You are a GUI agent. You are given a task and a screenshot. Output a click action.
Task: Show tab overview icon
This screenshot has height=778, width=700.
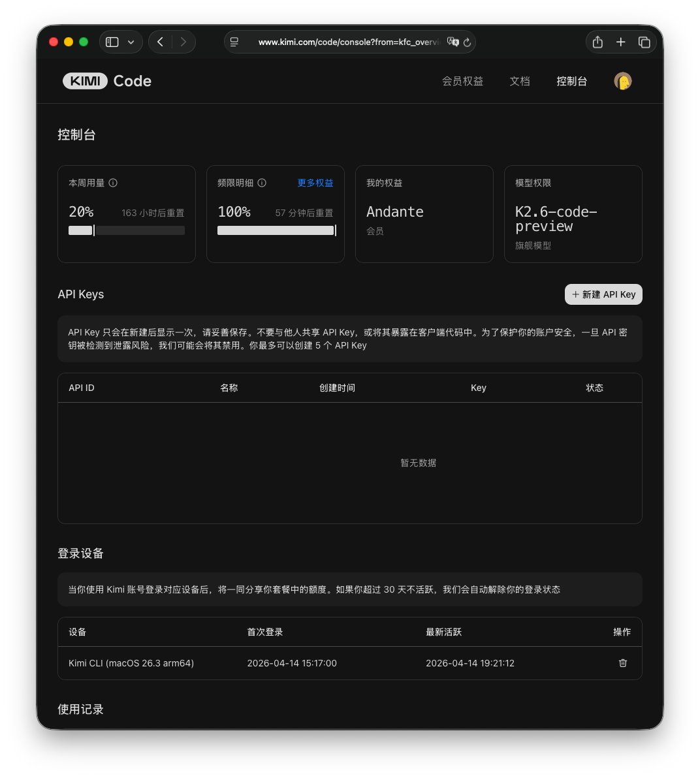click(x=644, y=42)
